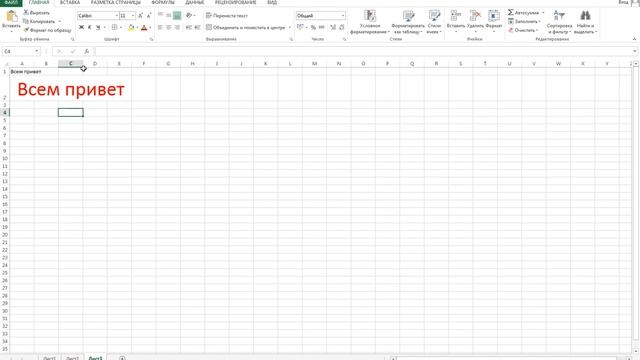640x360 pixels.
Task: Switch to РАЗМЕТКА СТРАНИЦЫ tab
Action: [x=116, y=2]
